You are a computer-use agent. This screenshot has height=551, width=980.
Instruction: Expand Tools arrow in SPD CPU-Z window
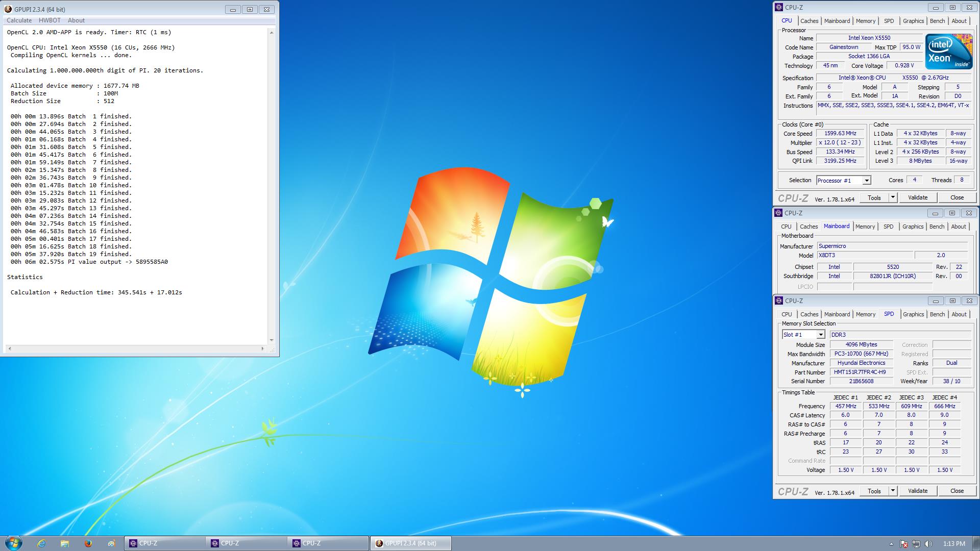click(x=893, y=491)
